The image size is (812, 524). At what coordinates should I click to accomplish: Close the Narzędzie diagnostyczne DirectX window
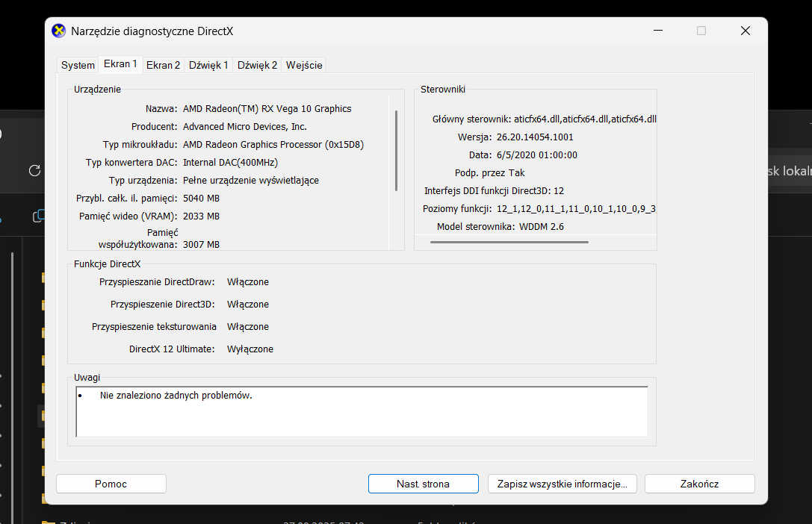745,31
